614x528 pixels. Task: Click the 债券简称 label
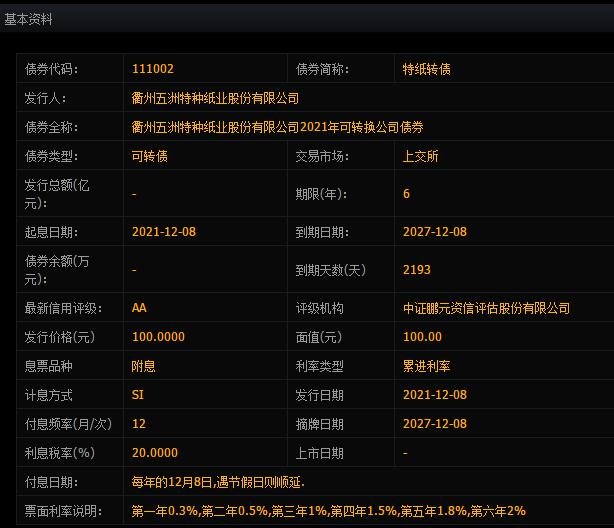(x=322, y=69)
